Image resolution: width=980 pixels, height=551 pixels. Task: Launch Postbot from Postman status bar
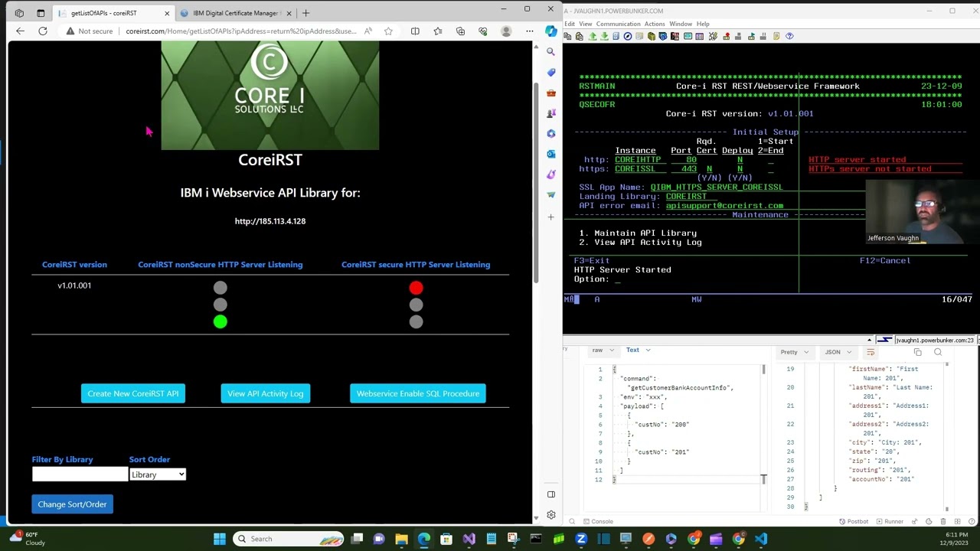(x=854, y=521)
